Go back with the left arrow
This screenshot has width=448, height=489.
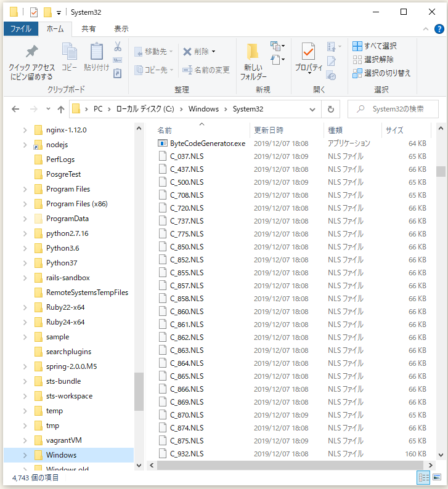pos(15,109)
